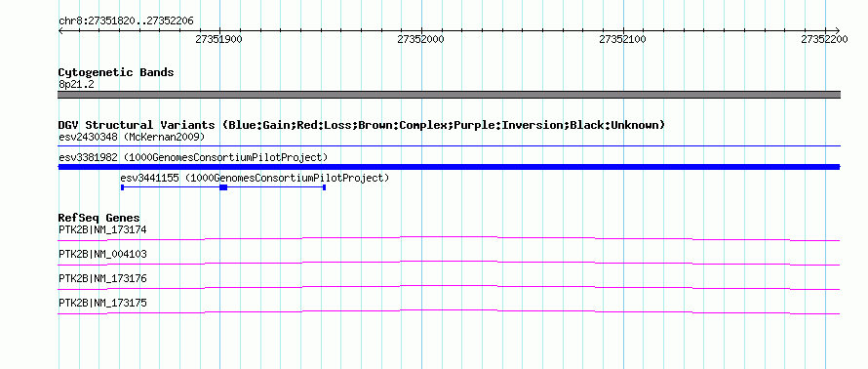Click the left arrowhead of the coordinate ruler
This screenshot has width=868, height=369.
60,30
